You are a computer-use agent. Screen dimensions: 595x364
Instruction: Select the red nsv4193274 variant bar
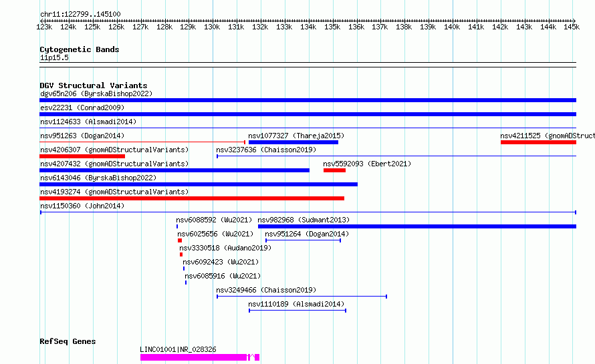[x=192, y=198]
